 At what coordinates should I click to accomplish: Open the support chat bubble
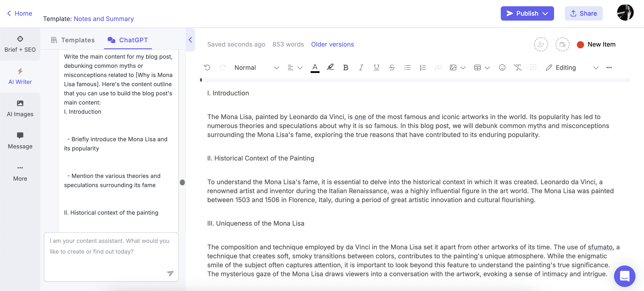tap(625, 276)
